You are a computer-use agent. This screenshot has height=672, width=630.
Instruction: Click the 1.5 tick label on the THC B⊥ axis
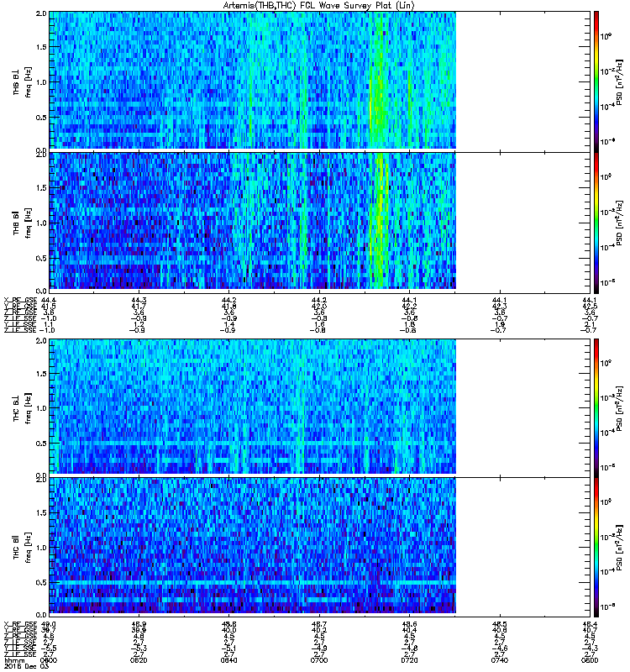tap(41, 374)
